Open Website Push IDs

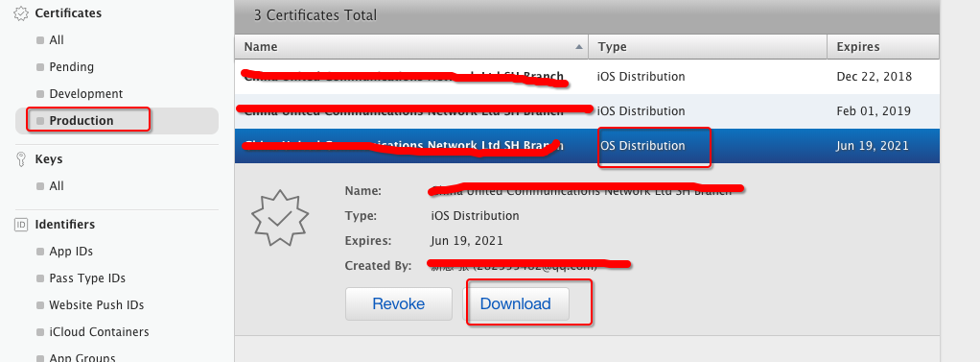96,305
